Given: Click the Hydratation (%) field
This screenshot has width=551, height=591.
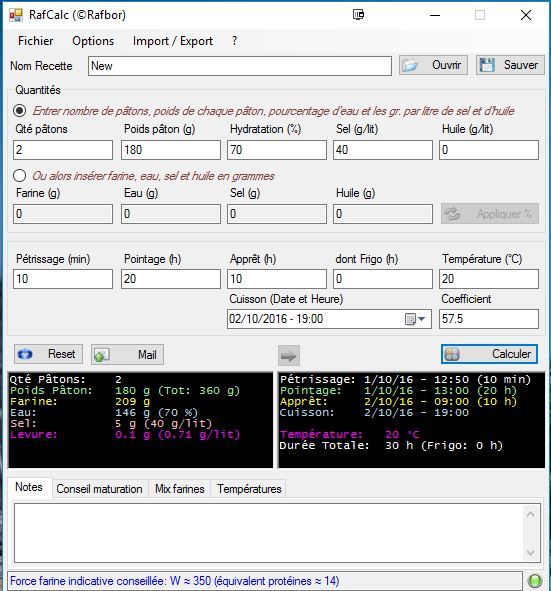Looking at the screenshot, I should point(277,150).
